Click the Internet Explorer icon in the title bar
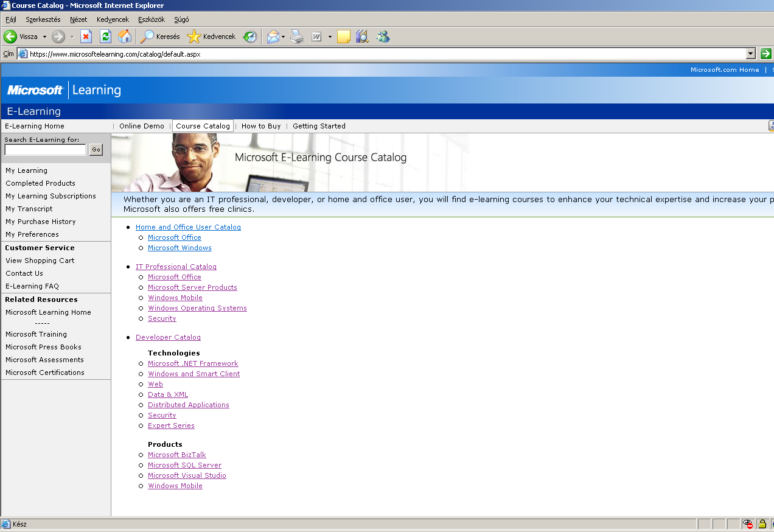Viewport: 774px width, 532px height. tap(6, 5)
